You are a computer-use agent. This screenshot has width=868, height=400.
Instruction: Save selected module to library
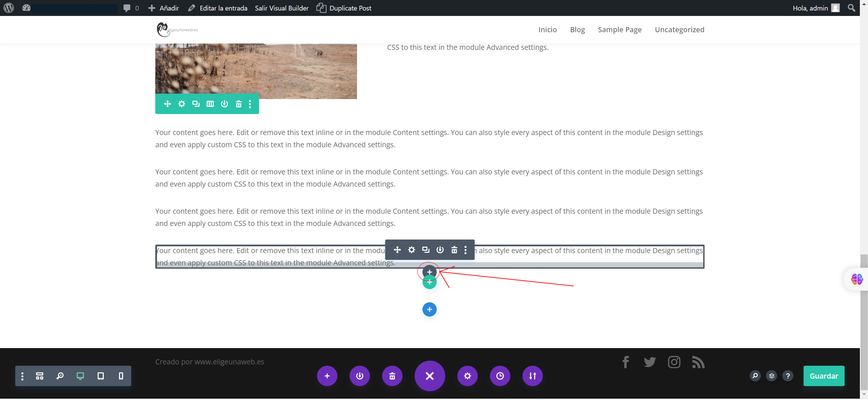click(x=440, y=250)
